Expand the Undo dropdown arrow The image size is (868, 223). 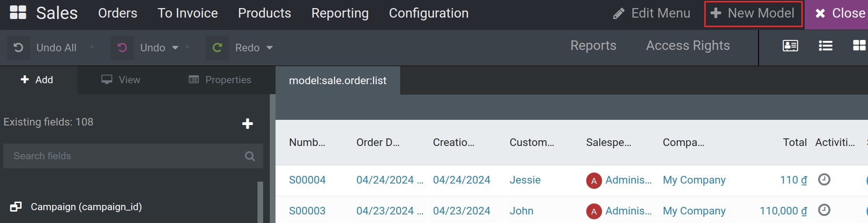coord(175,48)
